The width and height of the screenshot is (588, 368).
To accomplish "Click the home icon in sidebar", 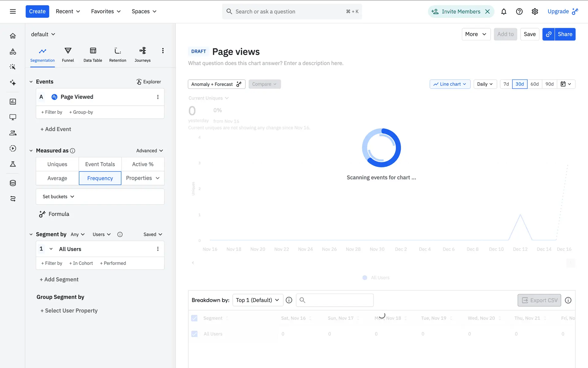I will coord(13,36).
